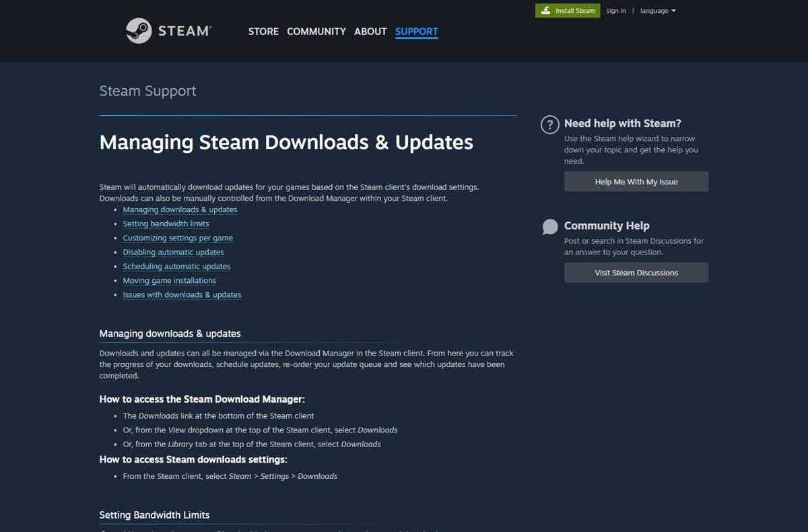Open the Steam Support heading link
Screen dimensions: 808x532
point(147,91)
